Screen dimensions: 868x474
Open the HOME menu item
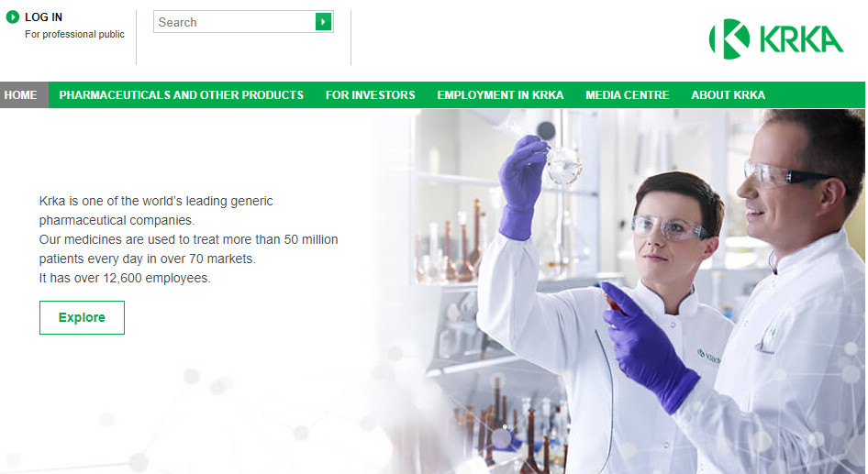pyautogui.click(x=21, y=95)
